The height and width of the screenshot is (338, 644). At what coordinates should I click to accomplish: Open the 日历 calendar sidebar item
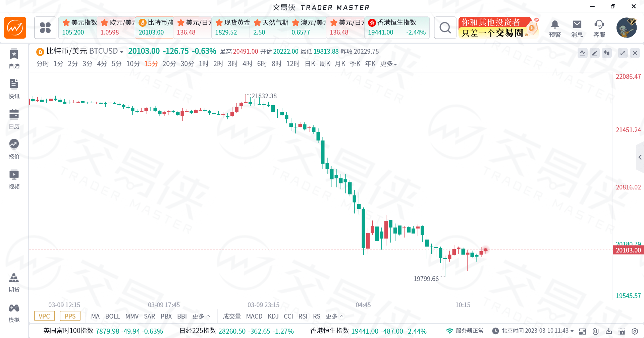pyautogui.click(x=14, y=119)
